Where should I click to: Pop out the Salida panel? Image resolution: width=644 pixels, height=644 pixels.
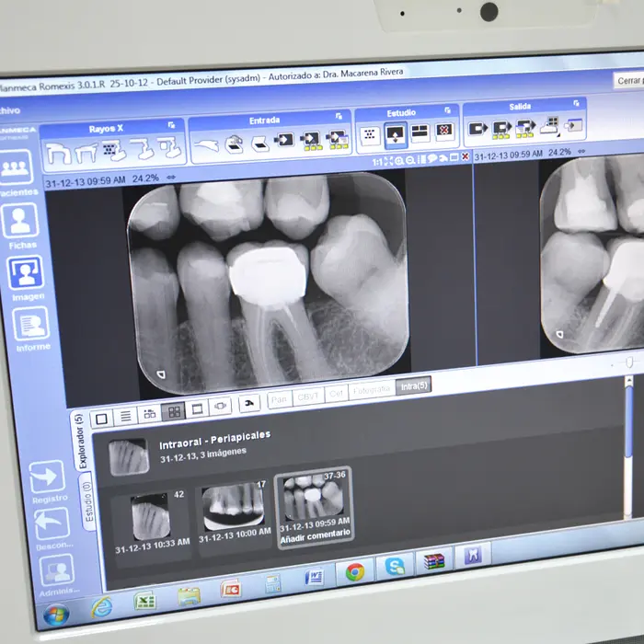[577, 103]
